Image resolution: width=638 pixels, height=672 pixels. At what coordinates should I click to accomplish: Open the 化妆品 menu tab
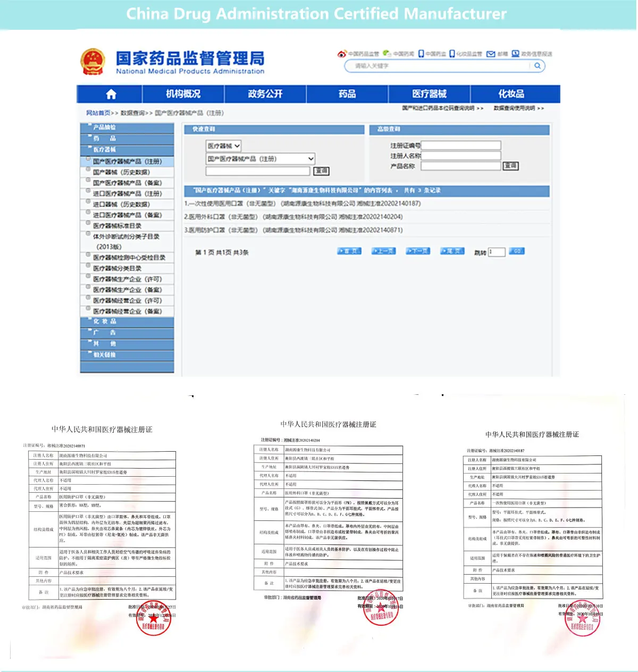tap(511, 94)
